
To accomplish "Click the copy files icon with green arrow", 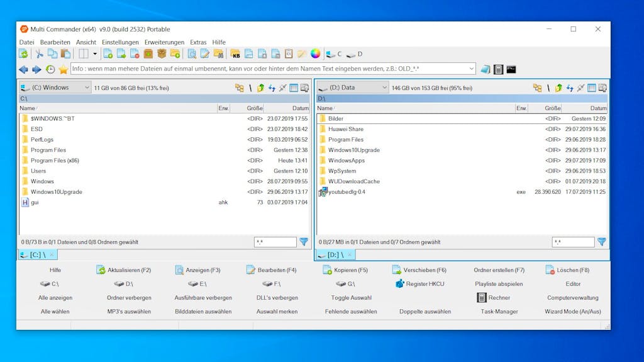I will [x=121, y=54].
